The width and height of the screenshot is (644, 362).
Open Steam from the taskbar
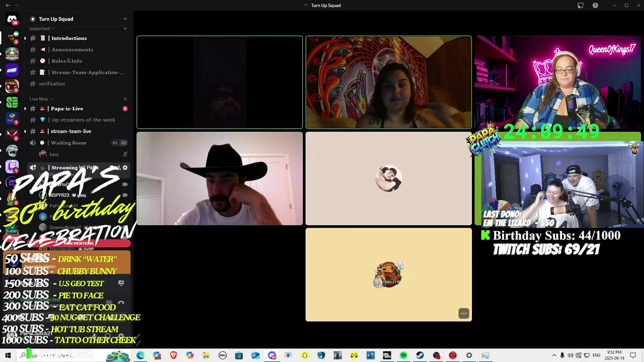point(420,355)
